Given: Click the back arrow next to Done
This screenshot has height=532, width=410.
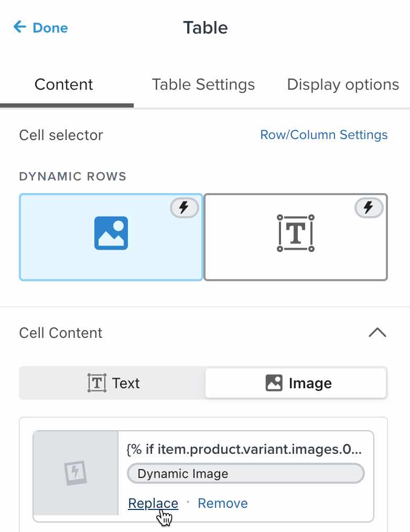Looking at the screenshot, I should coord(19,27).
